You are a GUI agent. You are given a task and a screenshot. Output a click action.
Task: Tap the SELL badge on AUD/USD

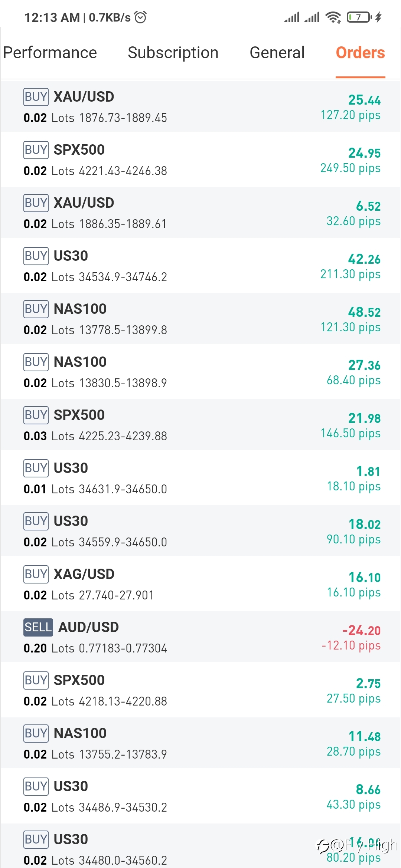[38, 627]
